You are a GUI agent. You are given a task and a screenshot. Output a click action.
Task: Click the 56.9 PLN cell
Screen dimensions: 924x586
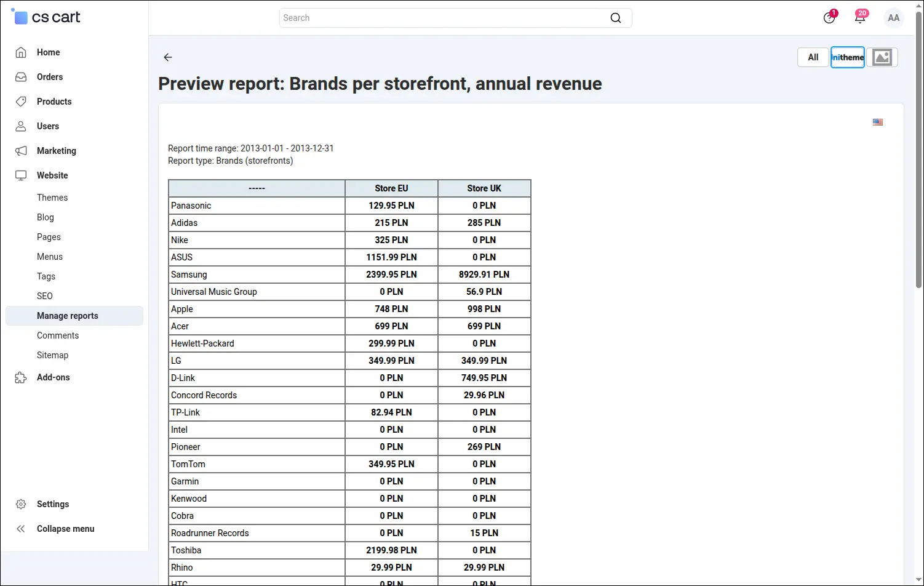[x=484, y=292]
